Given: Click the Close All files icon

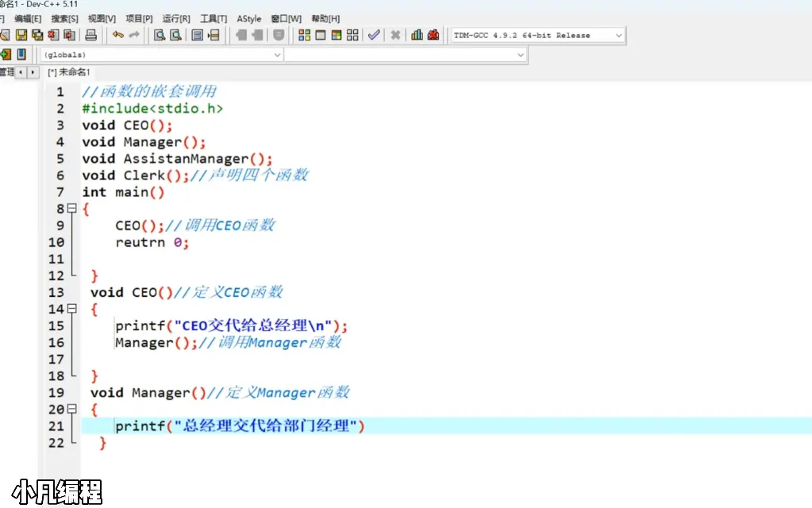Looking at the screenshot, I should point(69,35).
